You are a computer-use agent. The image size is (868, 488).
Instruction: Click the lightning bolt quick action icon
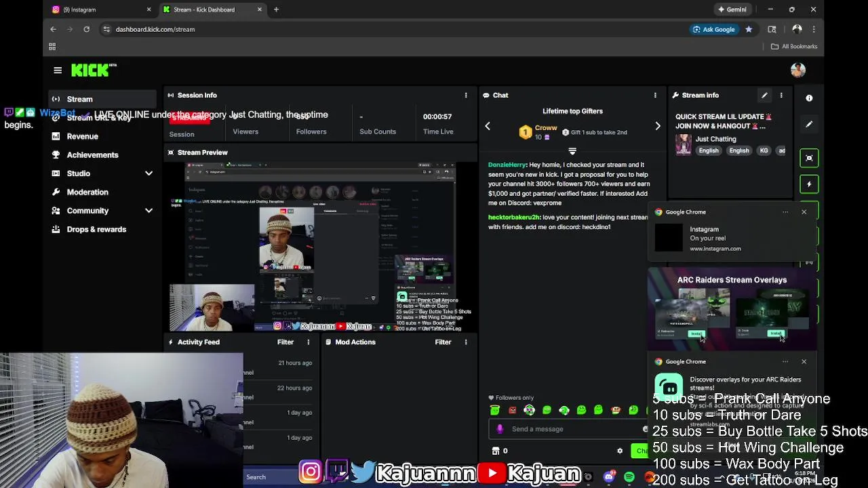[x=809, y=184]
